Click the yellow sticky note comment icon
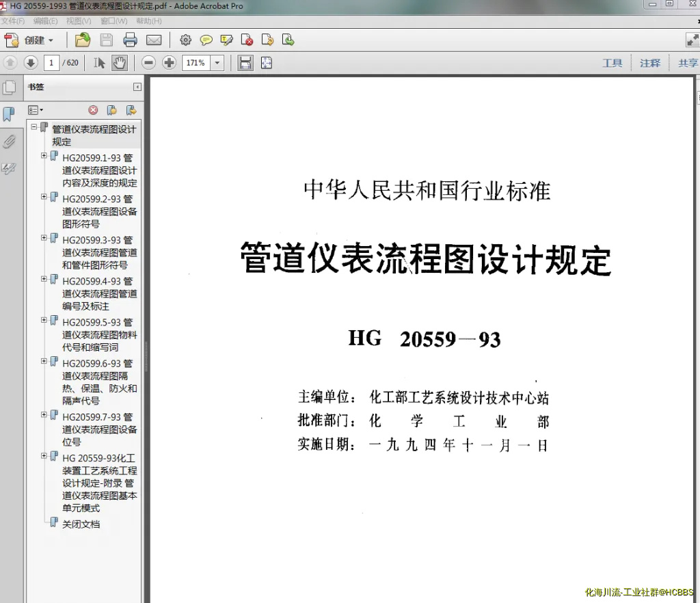 [x=206, y=40]
